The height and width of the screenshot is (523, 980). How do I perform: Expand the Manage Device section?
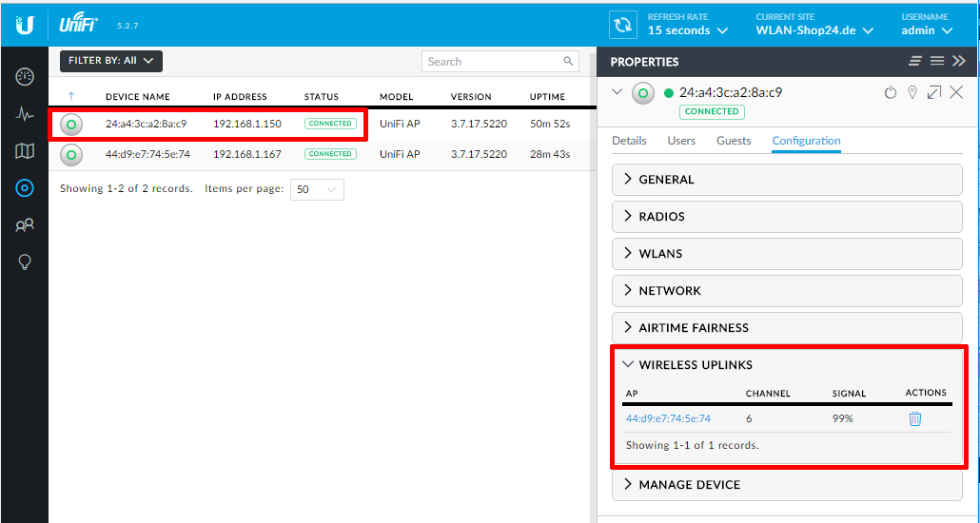point(787,485)
